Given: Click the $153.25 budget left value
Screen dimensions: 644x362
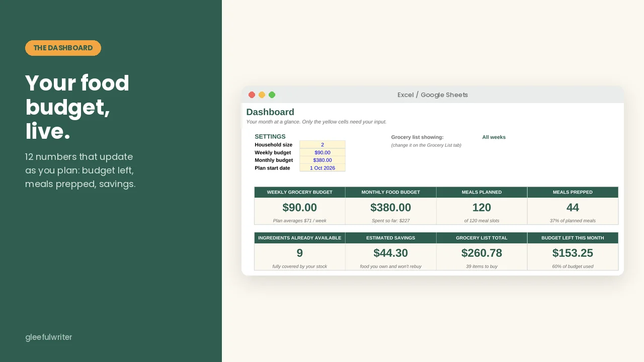Looking at the screenshot, I should click(573, 253).
